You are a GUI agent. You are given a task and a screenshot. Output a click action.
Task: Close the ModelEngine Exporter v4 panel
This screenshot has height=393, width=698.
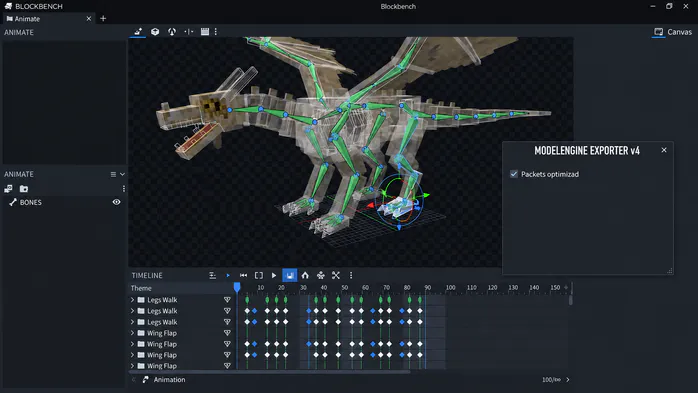click(x=664, y=150)
